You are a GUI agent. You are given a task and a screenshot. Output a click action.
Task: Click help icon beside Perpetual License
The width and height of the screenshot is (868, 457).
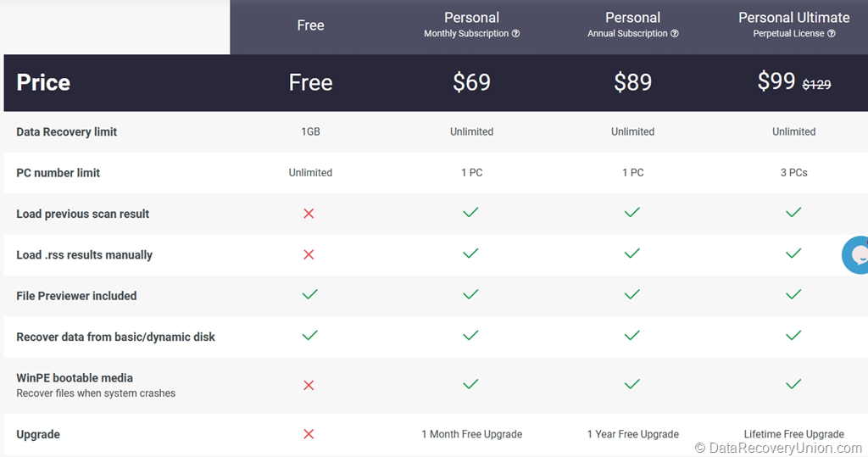point(831,33)
